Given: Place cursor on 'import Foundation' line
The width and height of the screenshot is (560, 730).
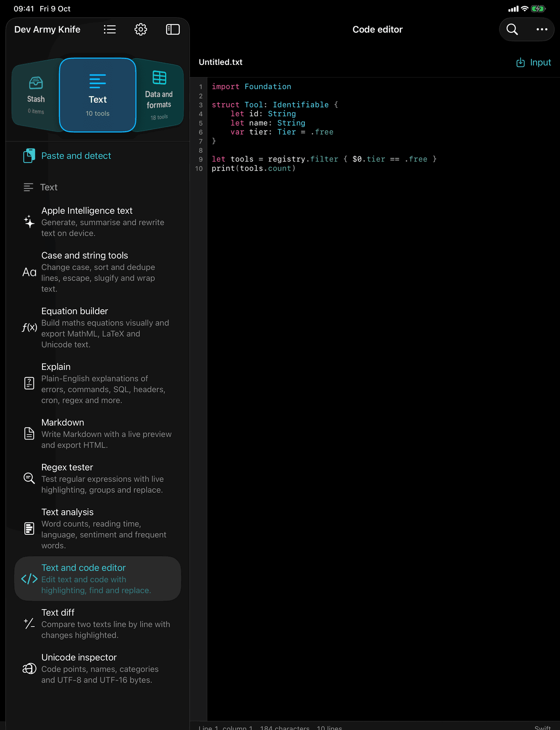Looking at the screenshot, I should pyautogui.click(x=252, y=86).
